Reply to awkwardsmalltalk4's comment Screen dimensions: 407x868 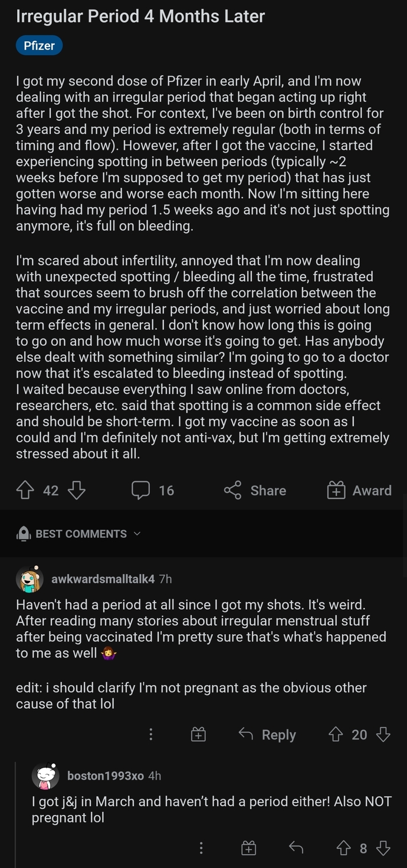pyautogui.click(x=267, y=734)
